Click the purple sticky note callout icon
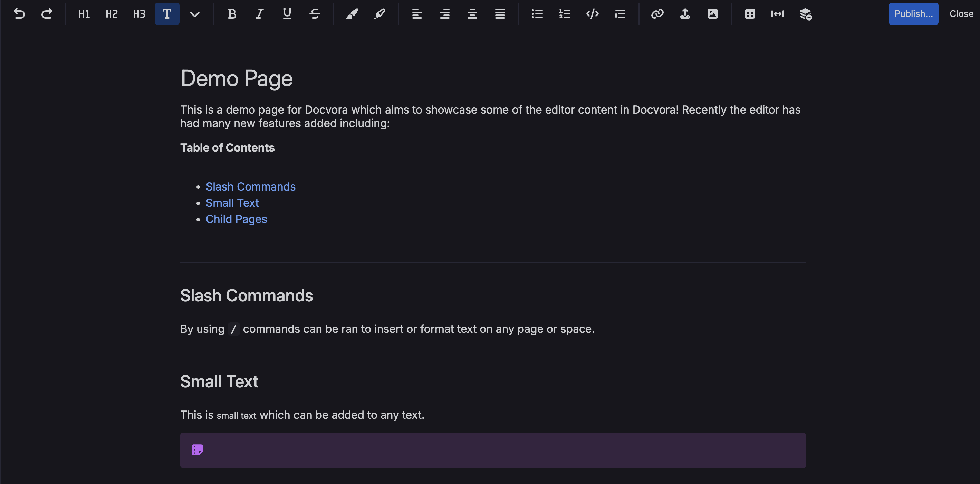980x484 pixels. tap(198, 450)
